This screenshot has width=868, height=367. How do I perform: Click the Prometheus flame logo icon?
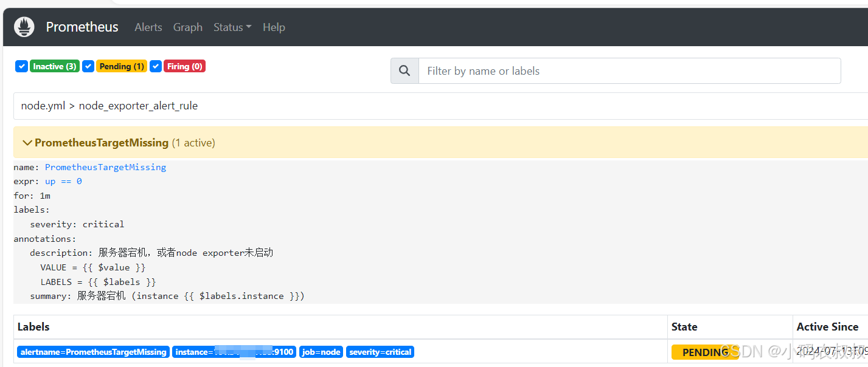point(24,27)
